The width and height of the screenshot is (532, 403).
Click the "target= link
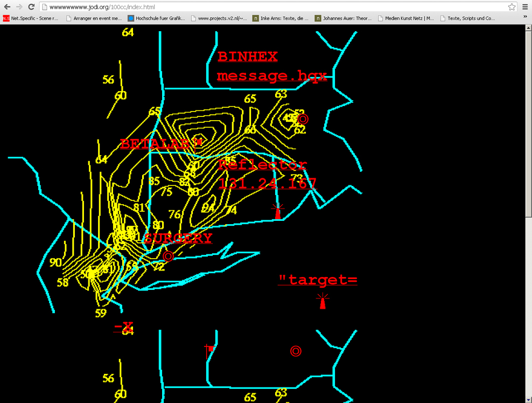318,280
